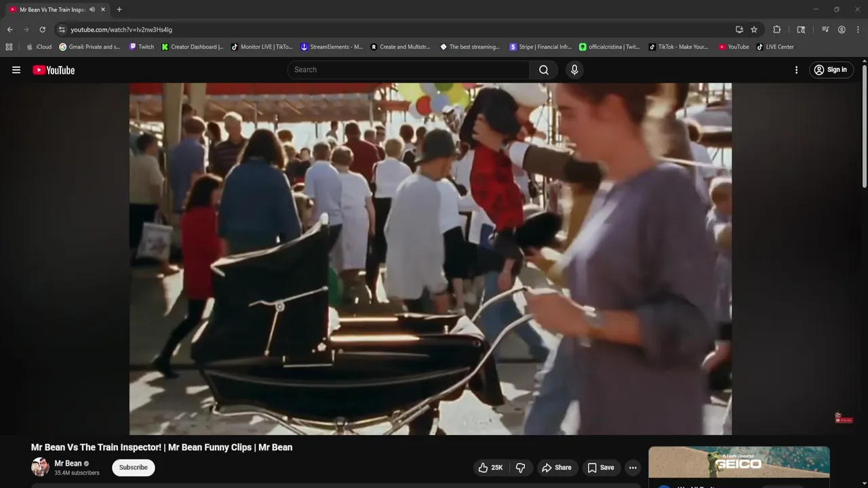Subscribe to the Mr Bean channel
Viewport: 868px width, 488px height.
[133, 468]
